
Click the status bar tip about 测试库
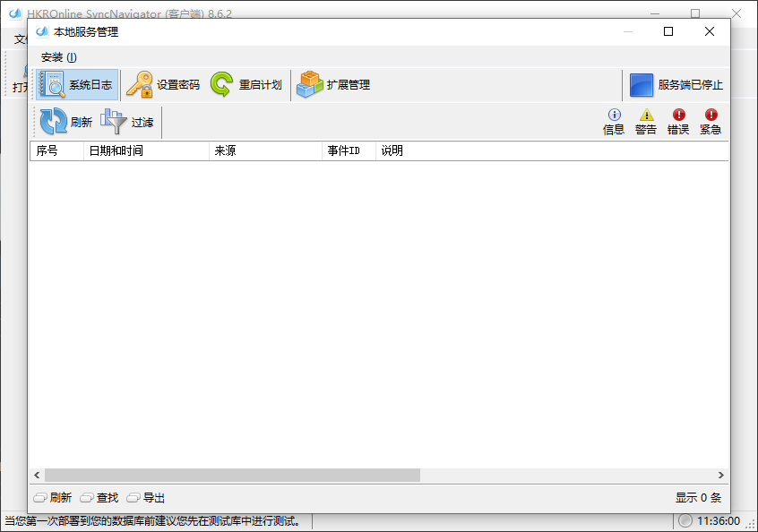coord(152,521)
